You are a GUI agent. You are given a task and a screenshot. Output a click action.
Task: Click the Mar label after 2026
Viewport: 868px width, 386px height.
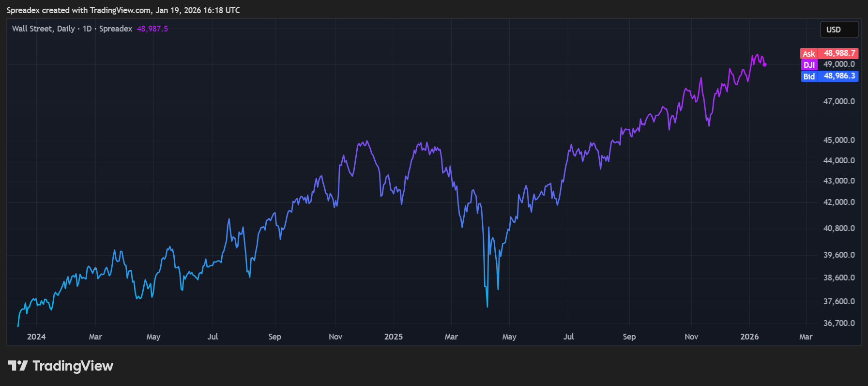pos(806,337)
